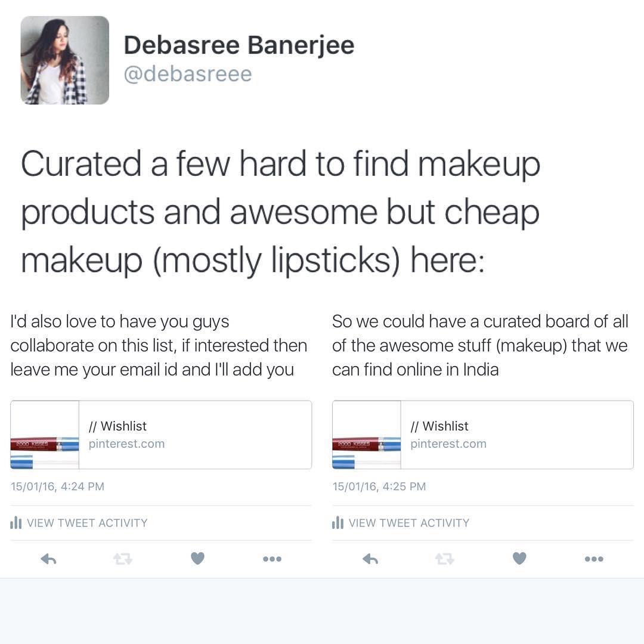Like the 4:24 PM tweet
Screen dimensions: 644x644
click(x=197, y=558)
